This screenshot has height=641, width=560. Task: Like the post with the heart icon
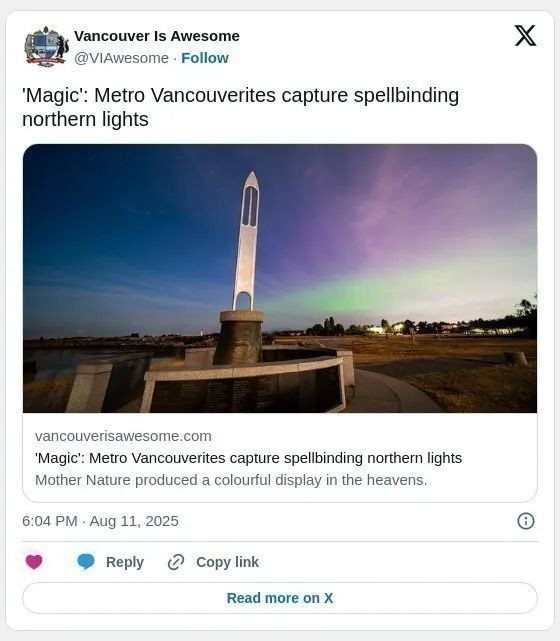tap(34, 562)
